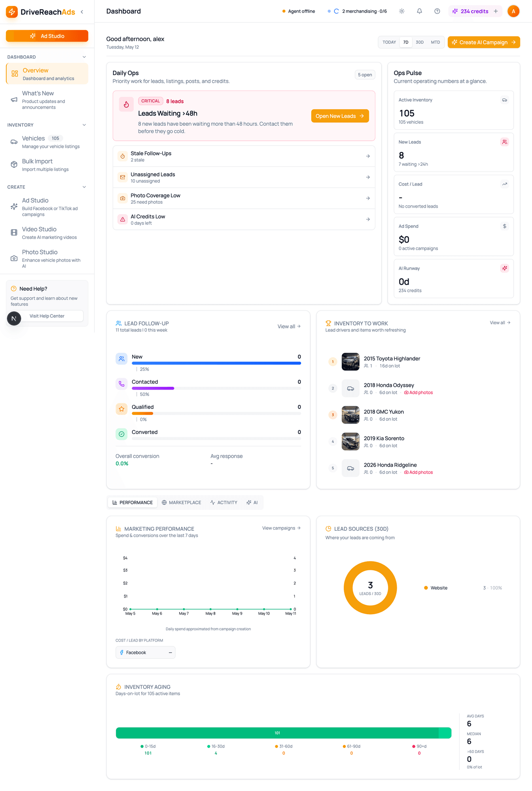Viewport: 532px width, 791px height.
Task: Collapse the CREATE sidebar section
Action: (x=84, y=187)
